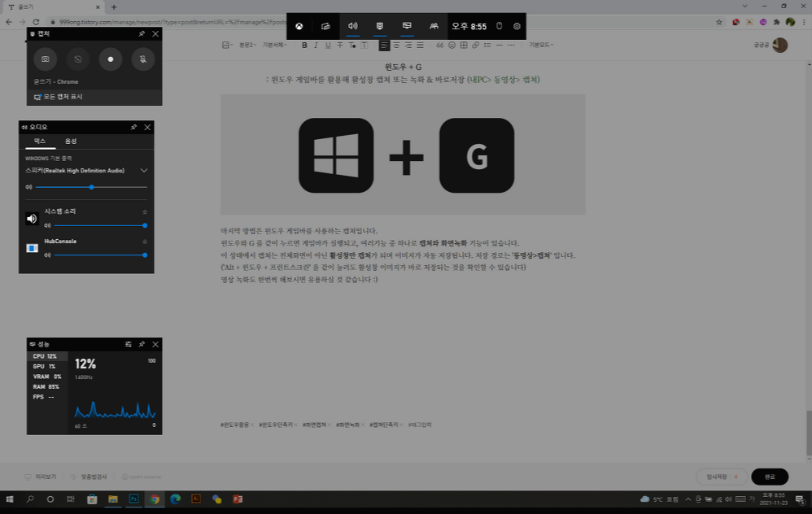The width and height of the screenshot is (812, 514).
Task: Open Game Bar settings gear
Action: (517, 26)
